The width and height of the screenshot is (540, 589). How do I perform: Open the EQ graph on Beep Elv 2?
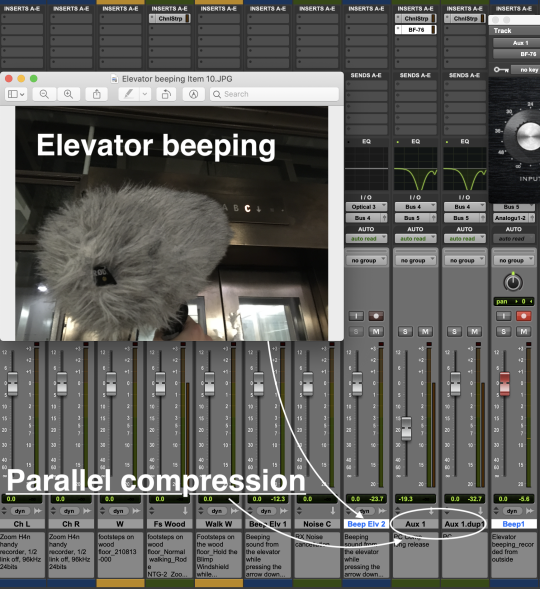(366, 169)
